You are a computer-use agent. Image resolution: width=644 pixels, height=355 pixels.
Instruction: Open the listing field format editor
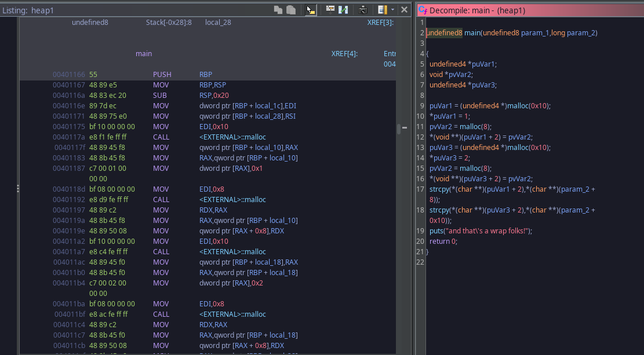tap(330, 9)
